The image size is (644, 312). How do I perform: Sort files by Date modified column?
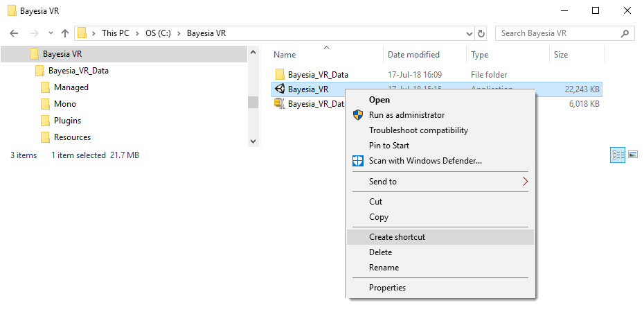[413, 55]
